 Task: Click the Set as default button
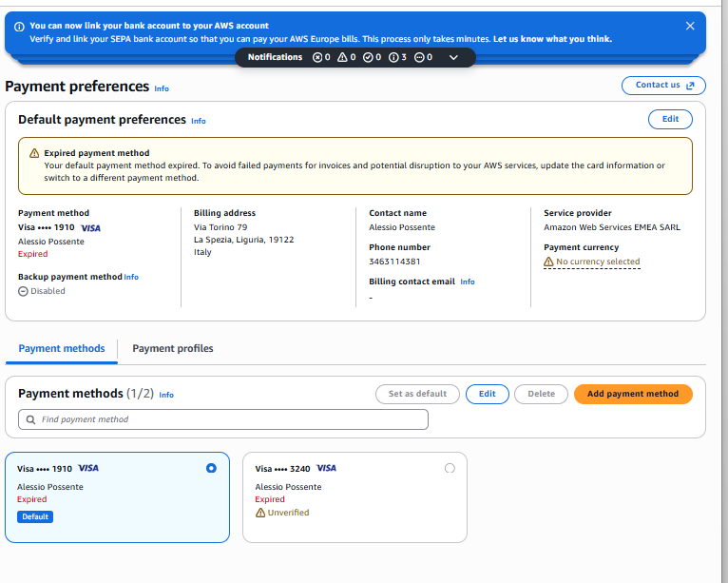[417, 394]
